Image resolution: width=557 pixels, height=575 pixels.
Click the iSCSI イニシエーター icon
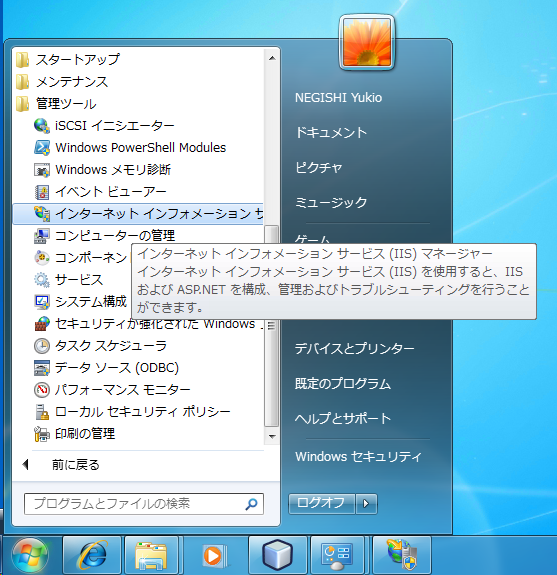[x=42, y=126]
